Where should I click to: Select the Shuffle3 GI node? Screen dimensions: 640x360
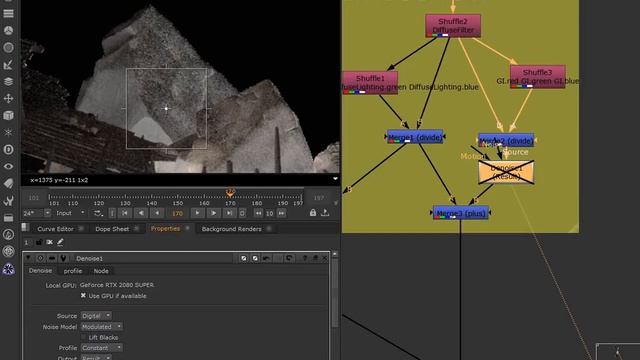click(x=538, y=76)
